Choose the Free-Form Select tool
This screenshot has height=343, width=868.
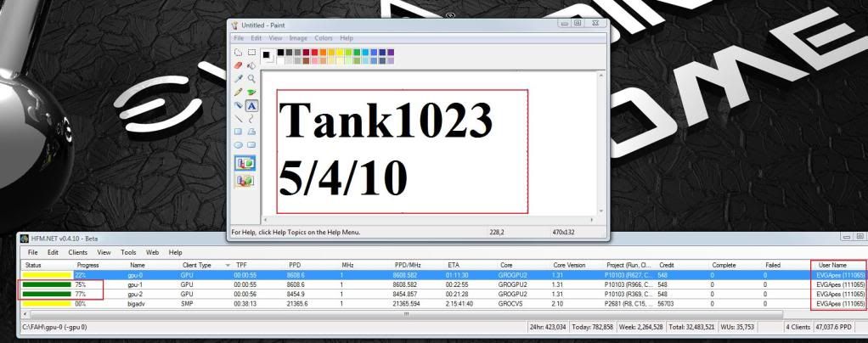(239, 50)
